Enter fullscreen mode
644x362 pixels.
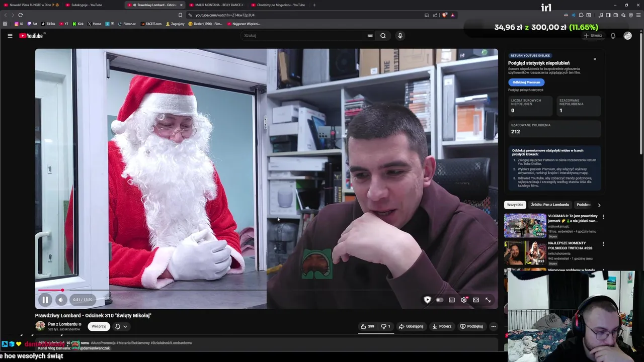[x=488, y=300]
